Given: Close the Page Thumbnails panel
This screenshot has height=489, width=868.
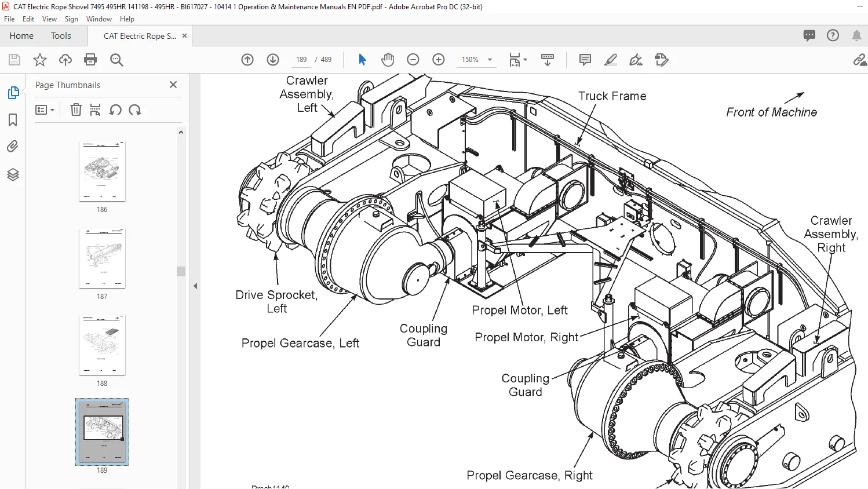Looking at the screenshot, I should click(173, 85).
